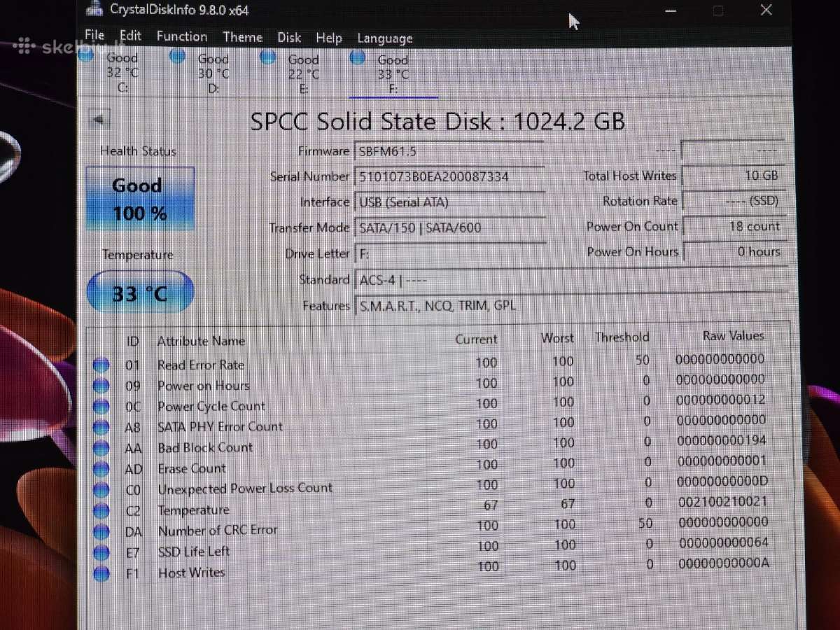The width and height of the screenshot is (840, 630).
Task: Open the Edit menu
Action: (x=130, y=36)
